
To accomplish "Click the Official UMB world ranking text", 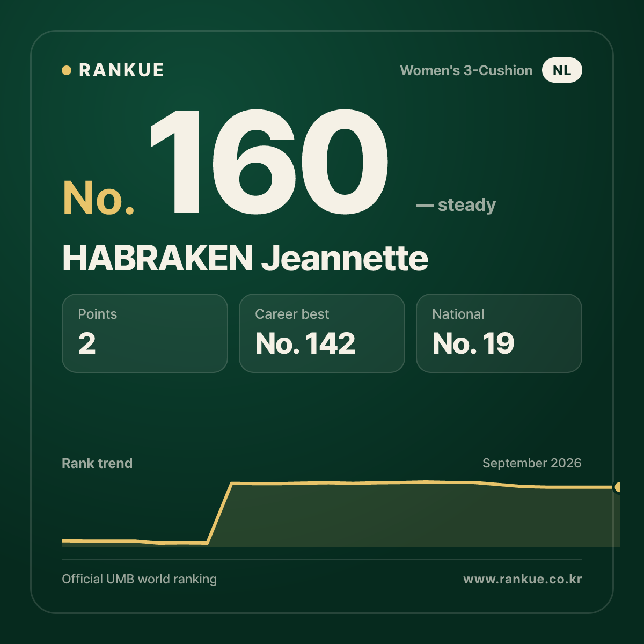I will point(140,579).
